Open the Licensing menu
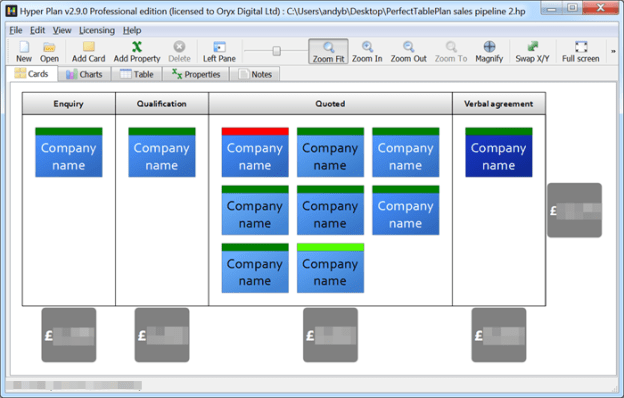This screenshot has height=398, width=624. pos(97,30)
